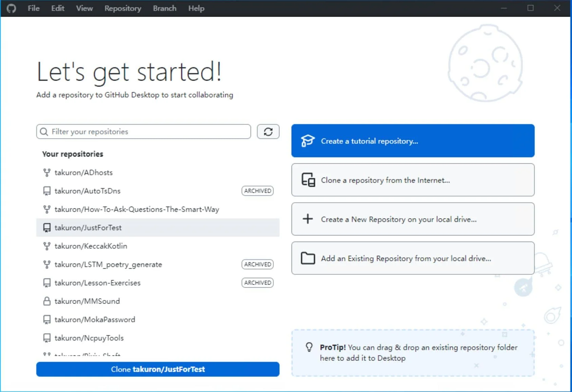Viewport: 572px width, 392px height.
Task: Click fork icon beside takuron/LSTM_poetry_generate
Action: click(47, 264)
